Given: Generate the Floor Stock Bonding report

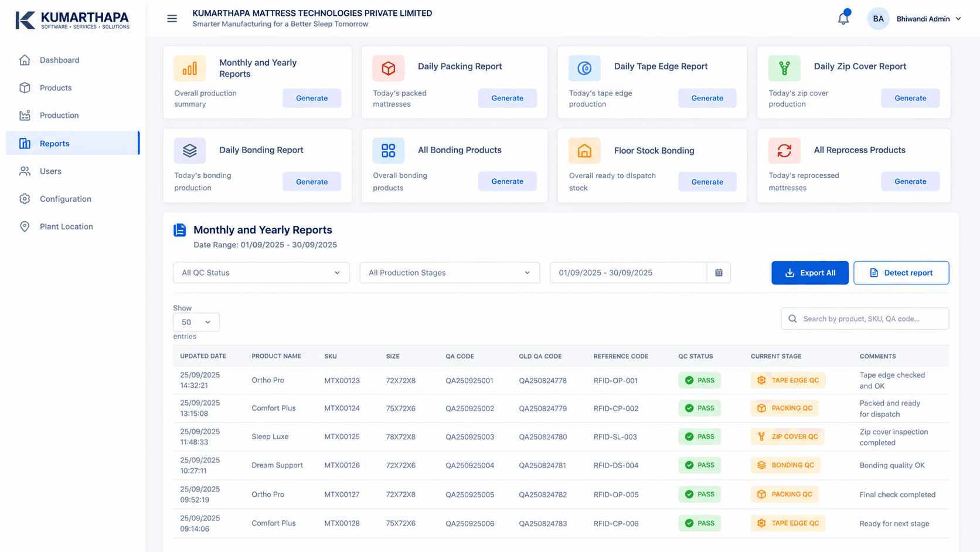Looking at the screenshot, I should [x=707, y=182].
